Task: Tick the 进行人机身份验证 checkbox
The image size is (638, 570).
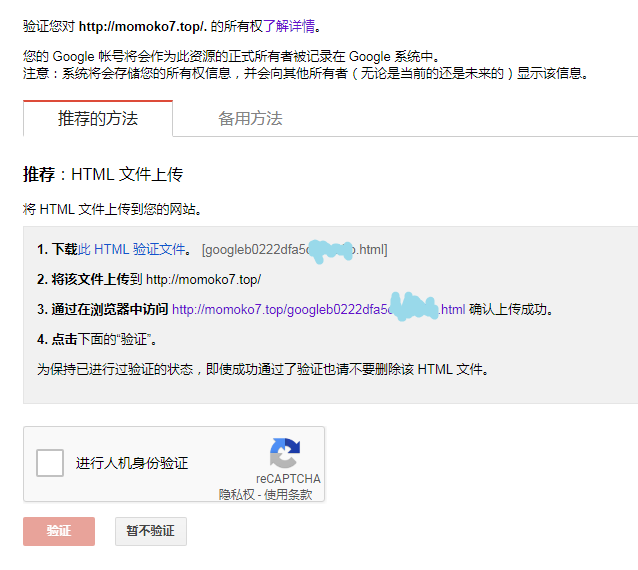Action: (x=50, y=463)
